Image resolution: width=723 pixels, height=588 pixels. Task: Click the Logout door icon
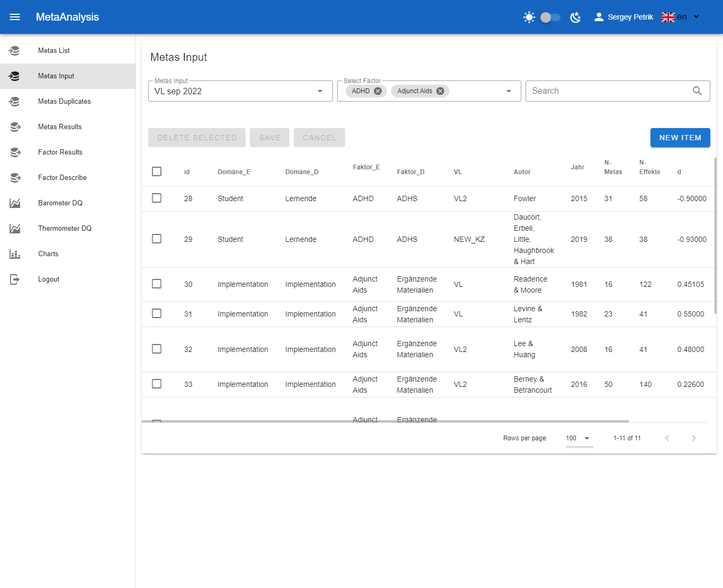click(15, 279)
